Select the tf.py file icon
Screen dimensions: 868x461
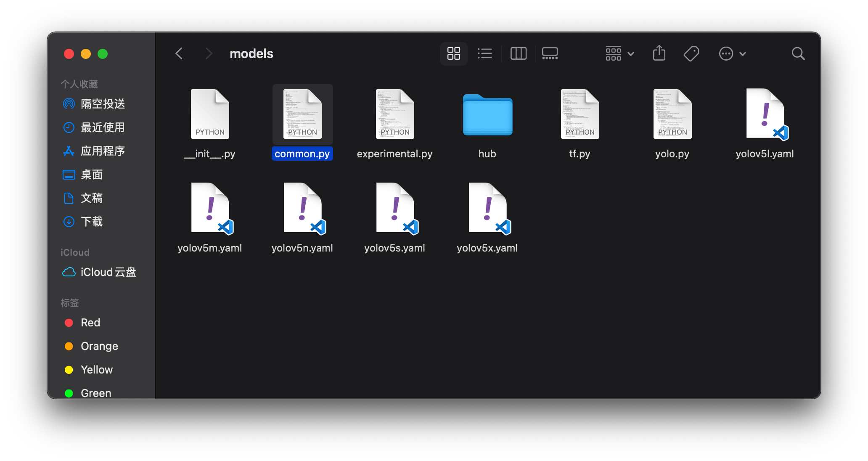580,114
